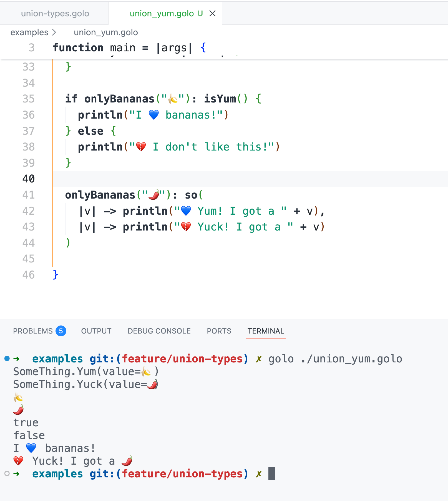Click the hollow circle decoration on last prompt
Viewport: 448px width, 501px height.
pyautogui.click(x=7, y=474)
